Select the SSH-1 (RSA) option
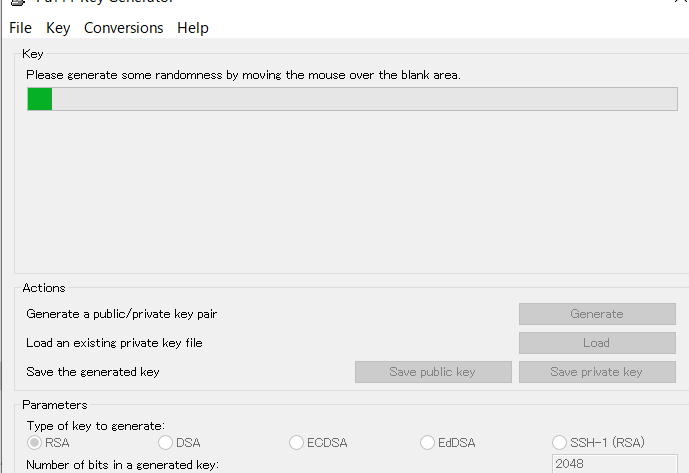The width and height of the screenshot is (689, 473). click(560, 442)
